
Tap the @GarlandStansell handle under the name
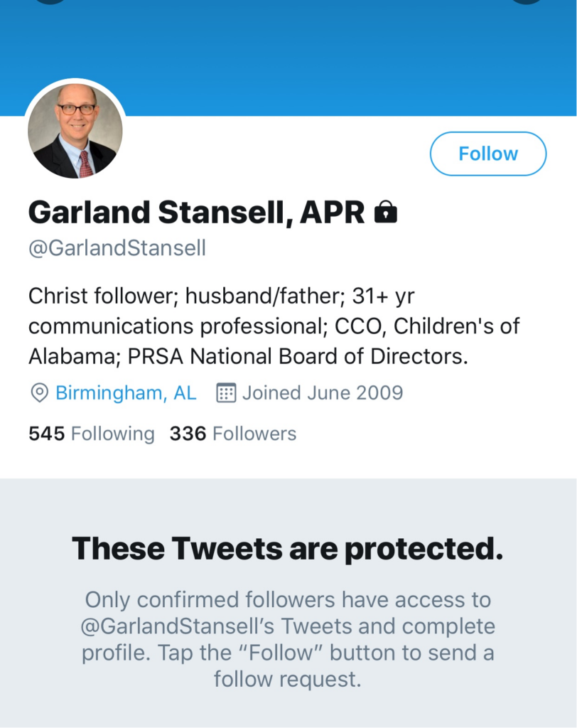117,248
